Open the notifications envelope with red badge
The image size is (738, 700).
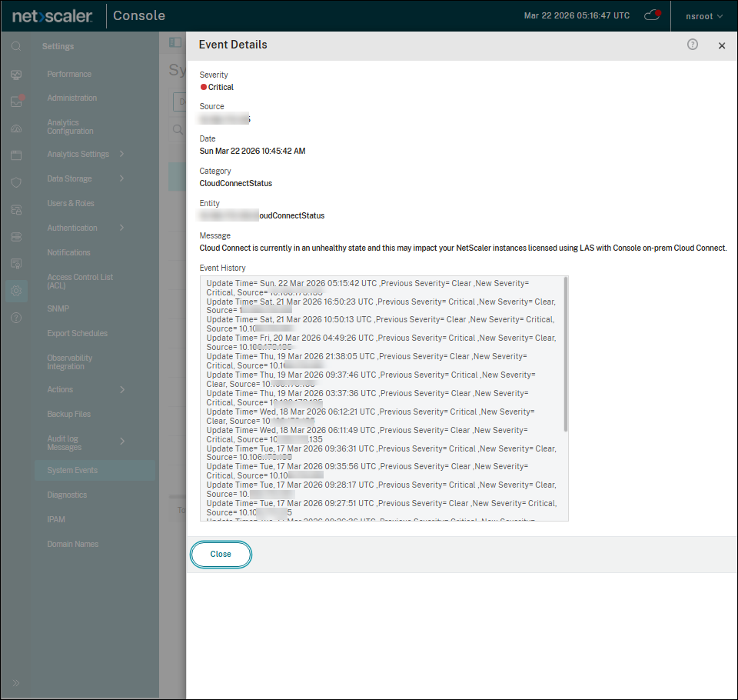point(15,101)
